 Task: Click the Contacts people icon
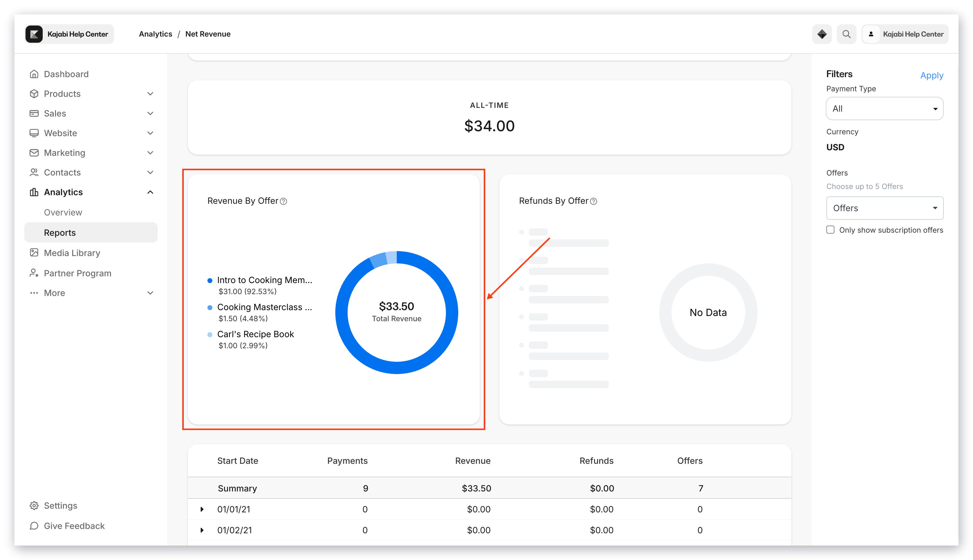pyautogui.click(x=34, y=172)
